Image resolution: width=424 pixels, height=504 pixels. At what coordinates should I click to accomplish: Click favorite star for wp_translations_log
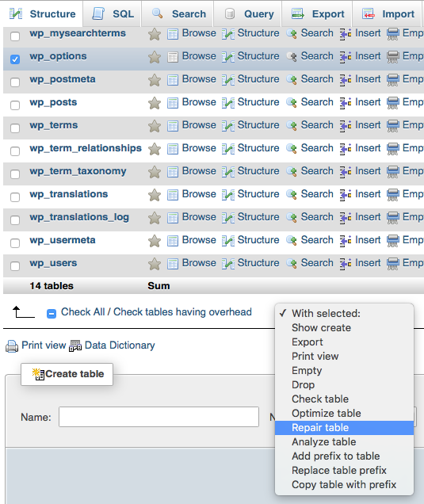[x=155, y=218]
